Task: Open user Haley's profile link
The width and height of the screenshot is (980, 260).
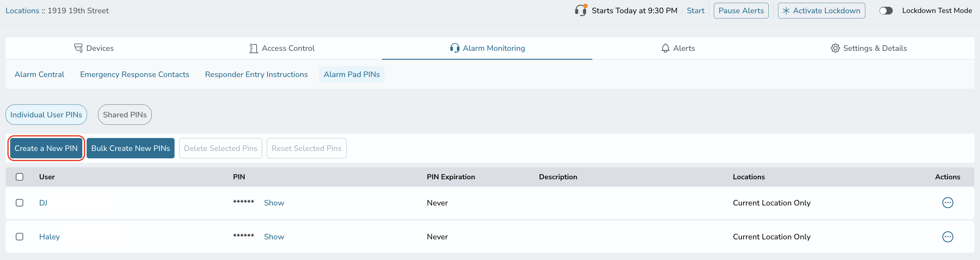Action: point(49,237)
